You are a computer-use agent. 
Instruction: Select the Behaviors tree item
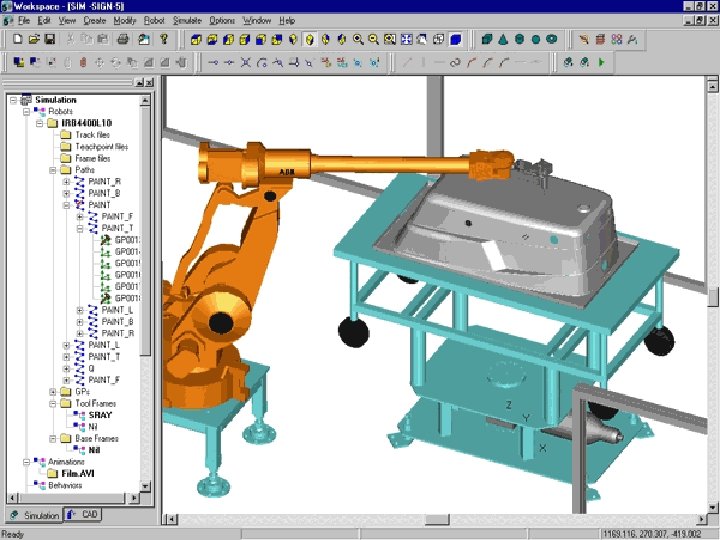point(65,485)
